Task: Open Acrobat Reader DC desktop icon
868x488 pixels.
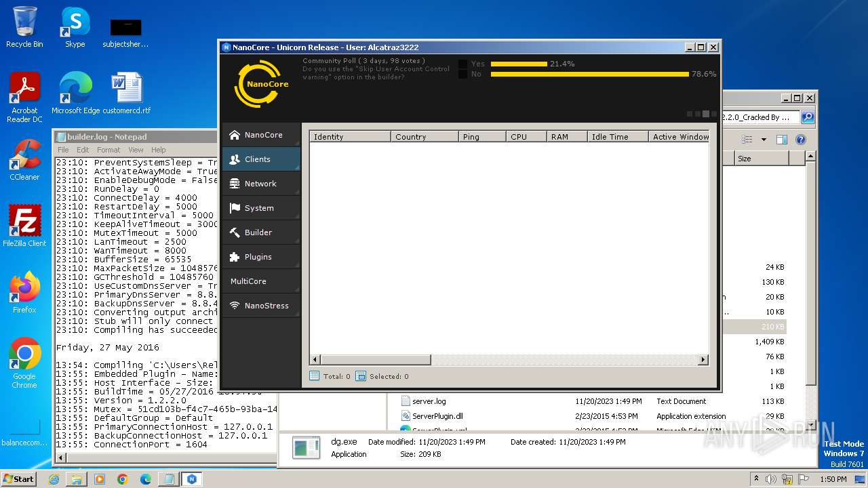Action: point(24,98)
